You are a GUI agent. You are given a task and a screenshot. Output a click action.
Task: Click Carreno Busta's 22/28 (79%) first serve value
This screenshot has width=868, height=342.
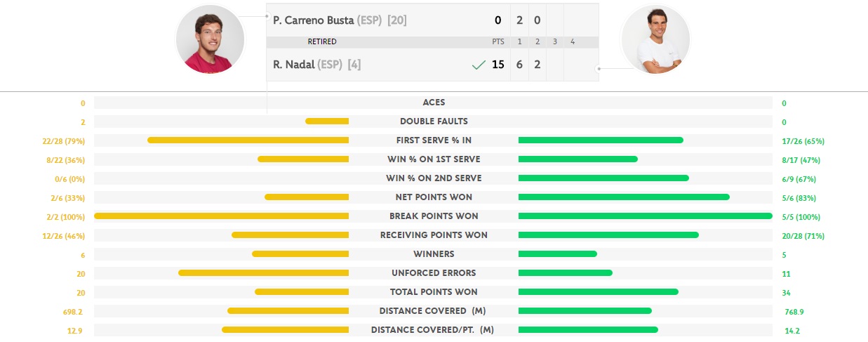63,141
